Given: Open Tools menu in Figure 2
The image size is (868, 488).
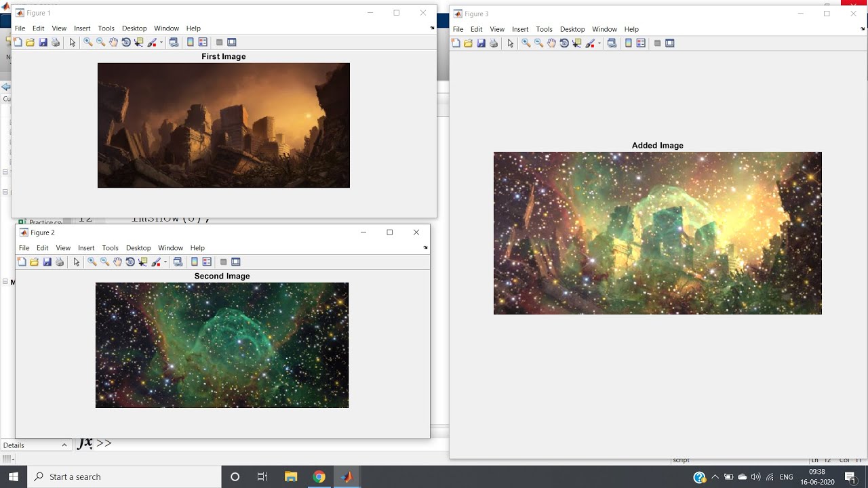Looking at the screenshot, I should [110, 248].
